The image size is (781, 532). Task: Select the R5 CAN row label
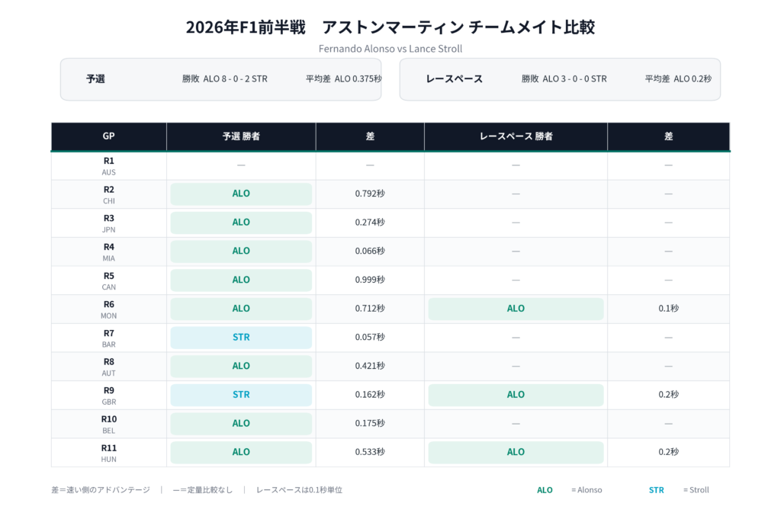pyautogui.click(x=108, y=280)
